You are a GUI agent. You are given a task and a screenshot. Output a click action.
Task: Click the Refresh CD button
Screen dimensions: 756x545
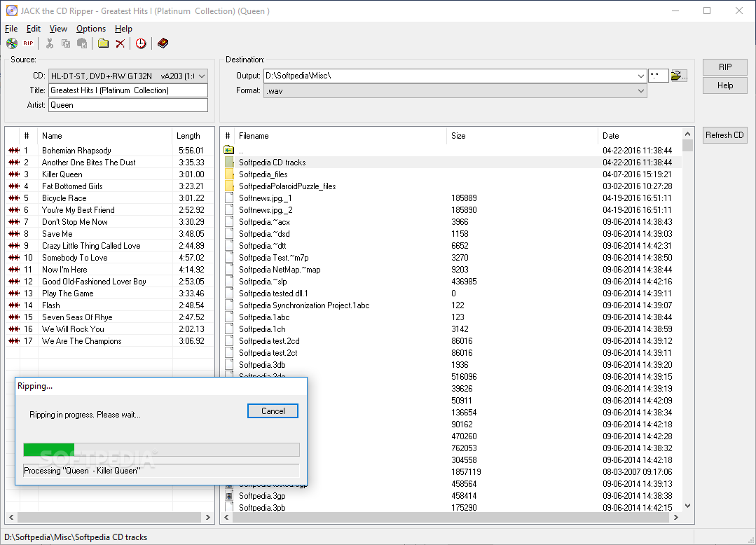click(724, 135)
